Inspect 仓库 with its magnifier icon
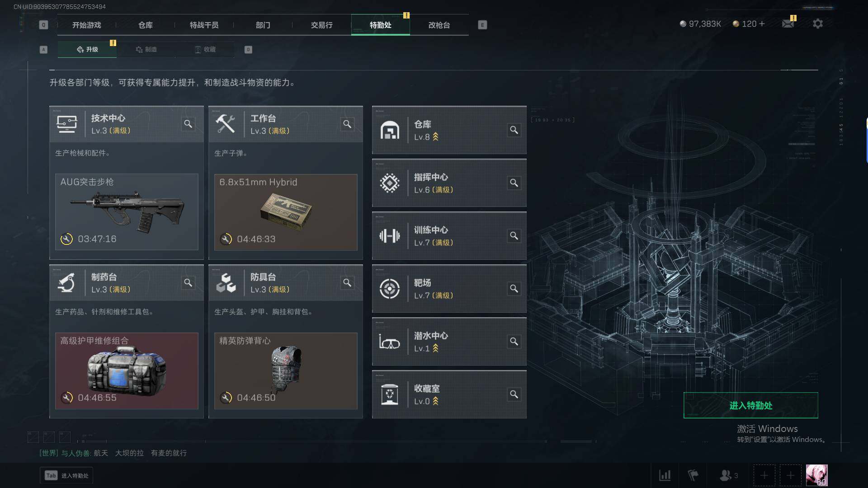Image resolution: width=868 pixels, height=488 pixels. [x=514, y=130]
